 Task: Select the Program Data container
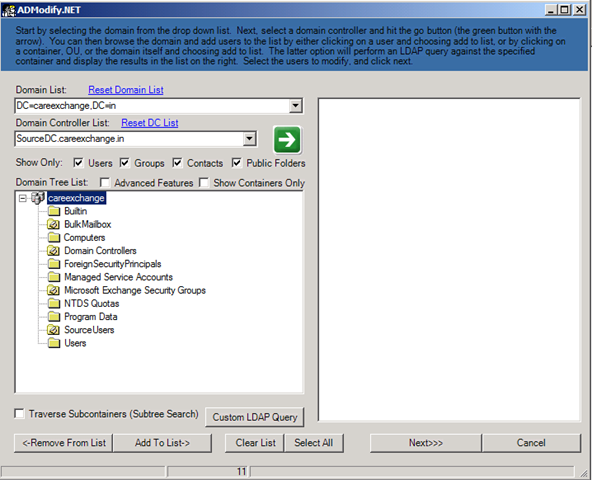(91, 317)
